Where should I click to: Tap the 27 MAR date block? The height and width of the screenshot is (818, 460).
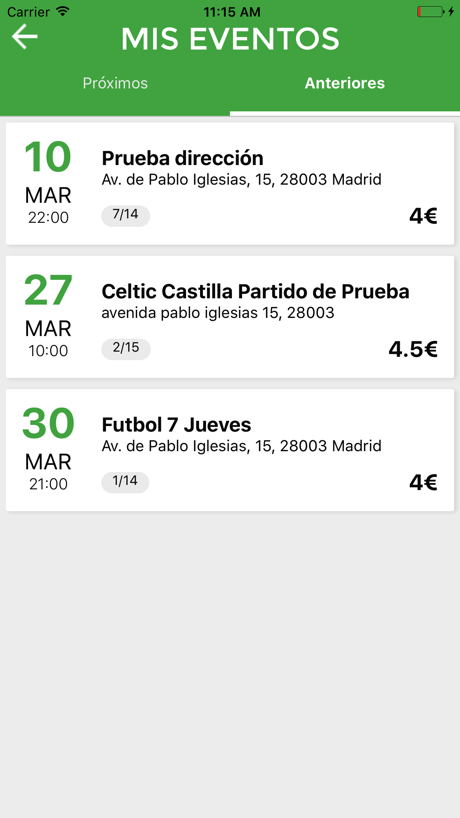48,316
